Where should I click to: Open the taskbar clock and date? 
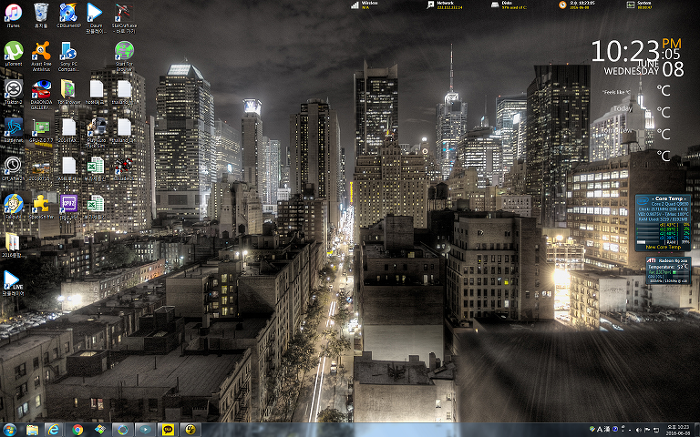point(677,430)
